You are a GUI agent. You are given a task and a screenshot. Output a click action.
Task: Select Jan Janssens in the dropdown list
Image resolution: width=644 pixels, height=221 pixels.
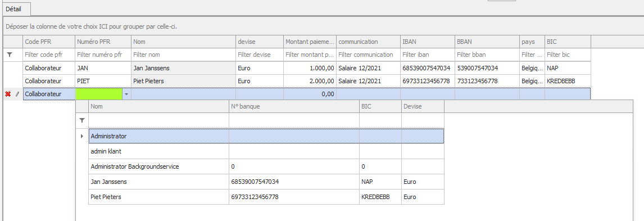pyautogui.click(x=266, y=182)
